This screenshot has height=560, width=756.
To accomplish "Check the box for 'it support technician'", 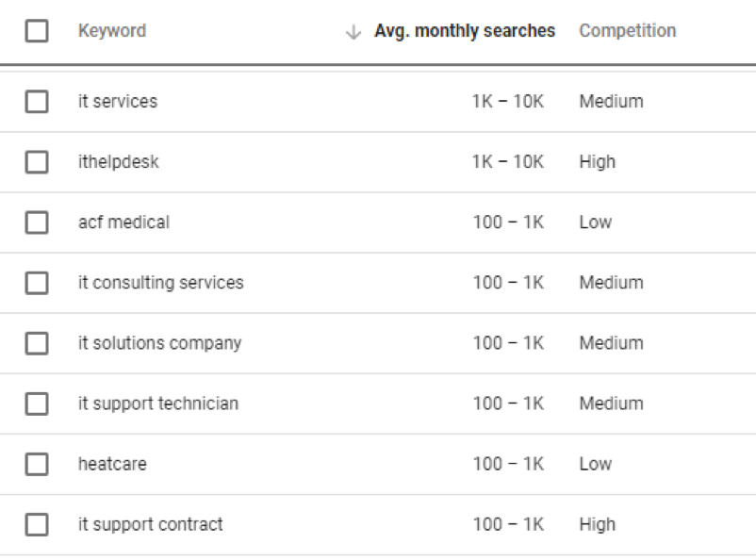I will point(40,403).
